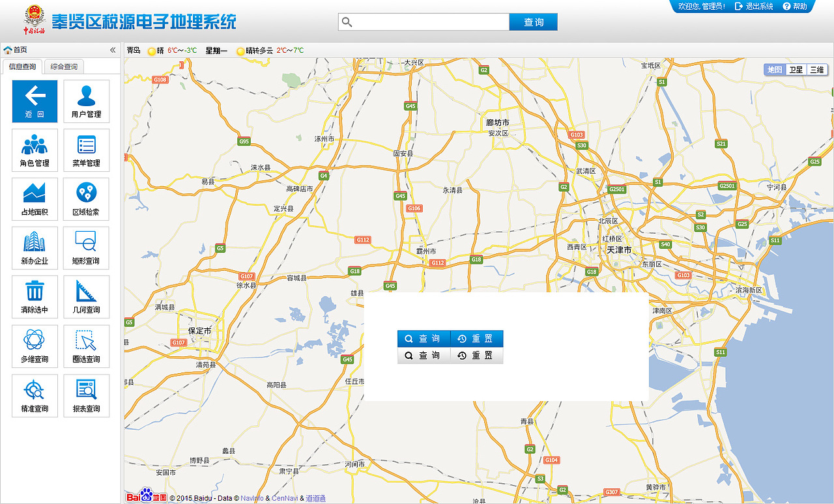The width and height of the screenshot is (834, 504).
Task: Click the blue 查询 search button at top
Action: pos(533,22)
